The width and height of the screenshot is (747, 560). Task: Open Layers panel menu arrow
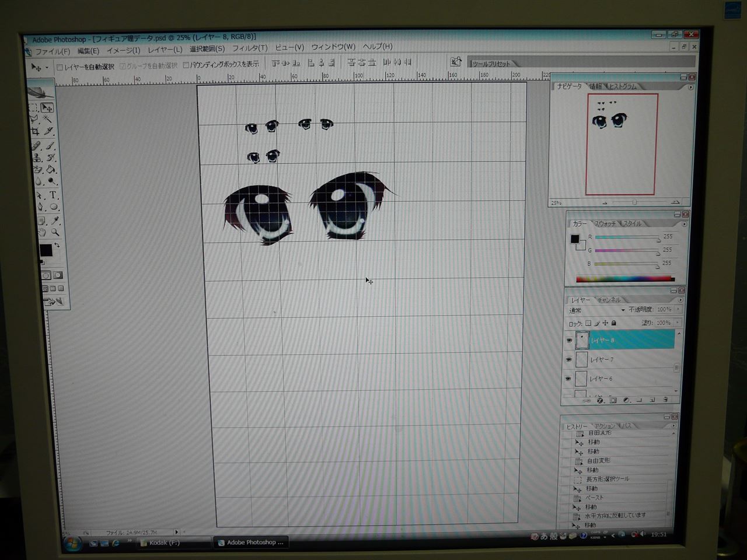680,300
